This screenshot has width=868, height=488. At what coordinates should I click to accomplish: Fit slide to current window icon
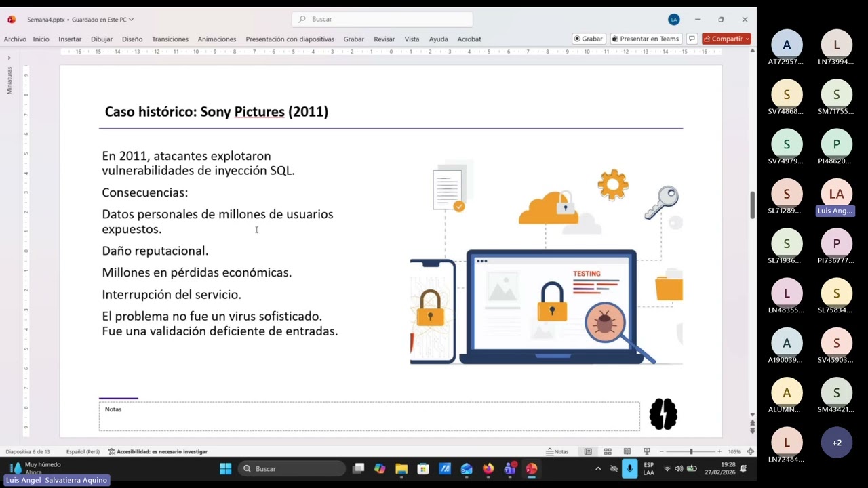tap(751, 451)
